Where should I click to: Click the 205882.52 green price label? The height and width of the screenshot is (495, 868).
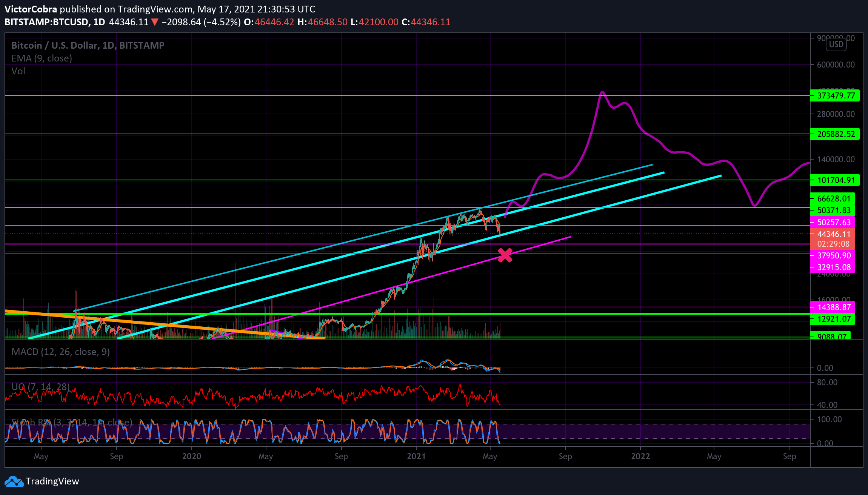pos(835,134)
